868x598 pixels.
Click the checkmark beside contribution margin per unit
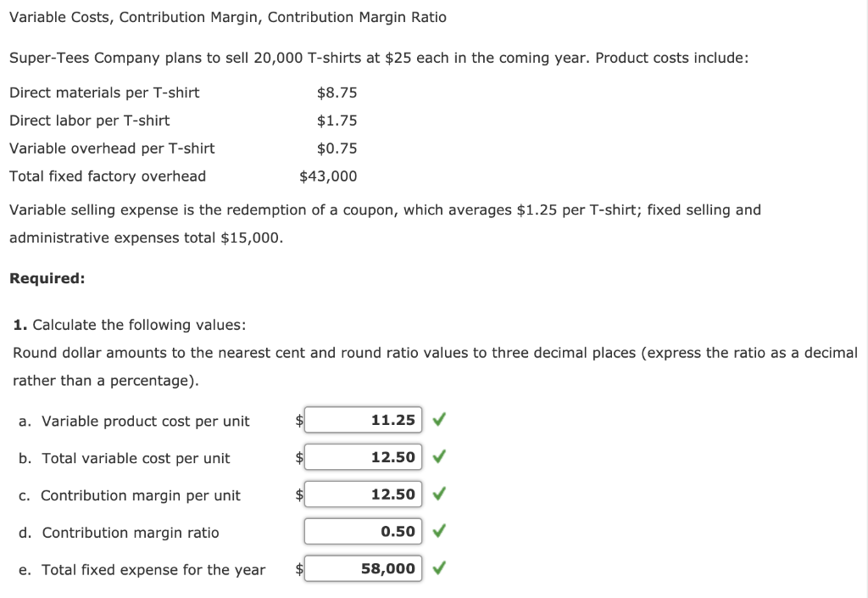pyautogui.click(x=438, y=494)
